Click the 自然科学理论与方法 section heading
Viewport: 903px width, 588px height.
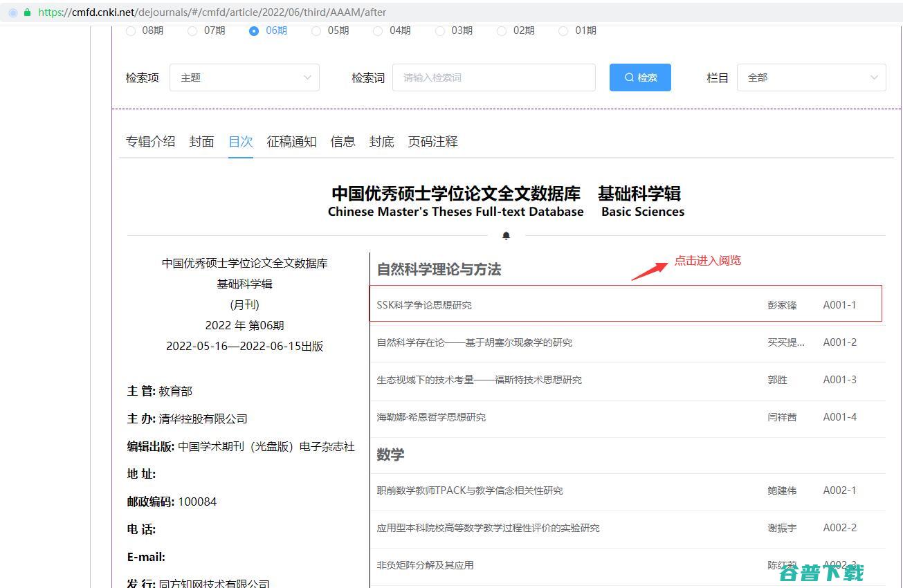pyautogui.click(x=439, y=270)
